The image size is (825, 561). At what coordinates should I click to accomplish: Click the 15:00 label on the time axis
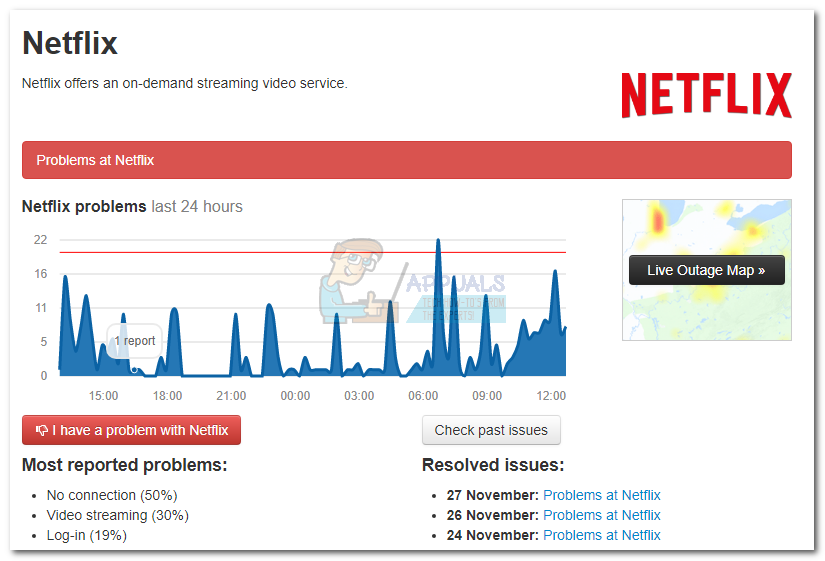tap(103, 396)
